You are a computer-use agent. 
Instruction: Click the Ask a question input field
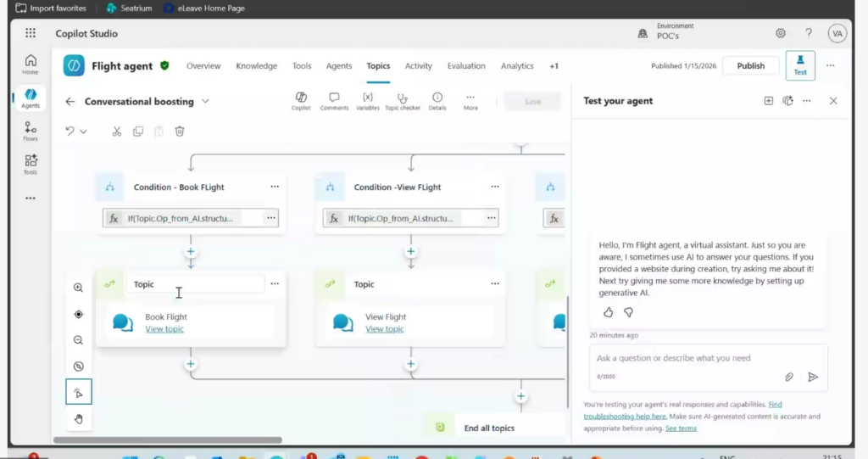(687, 358)
